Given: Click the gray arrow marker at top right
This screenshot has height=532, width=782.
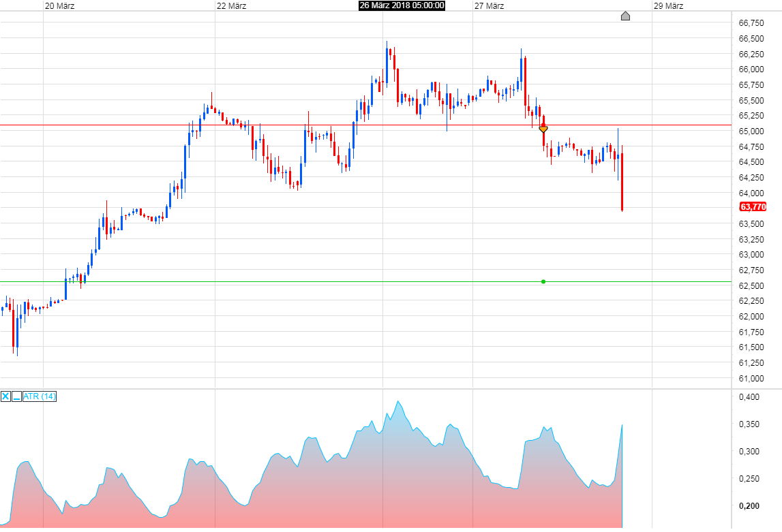Looking at the screenshot, I should point(625,16).
